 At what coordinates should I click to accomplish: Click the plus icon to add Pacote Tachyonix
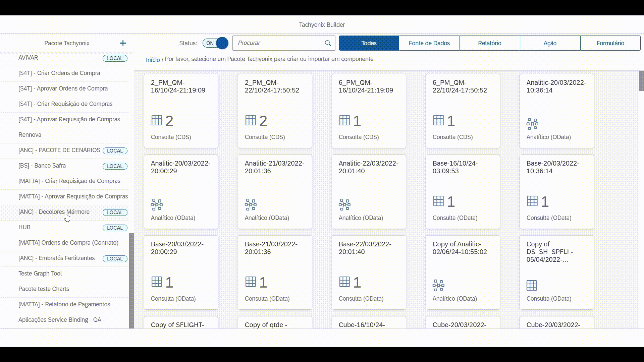pos(123,43)
